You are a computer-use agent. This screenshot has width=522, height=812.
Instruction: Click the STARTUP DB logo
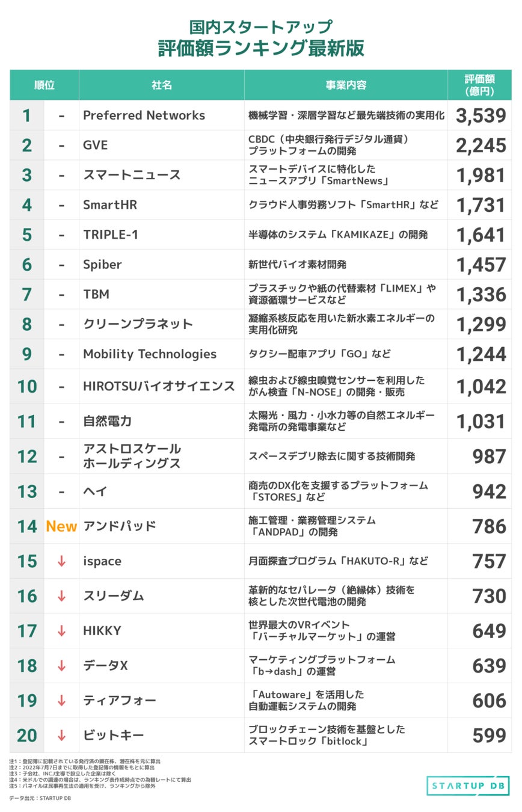468,786
